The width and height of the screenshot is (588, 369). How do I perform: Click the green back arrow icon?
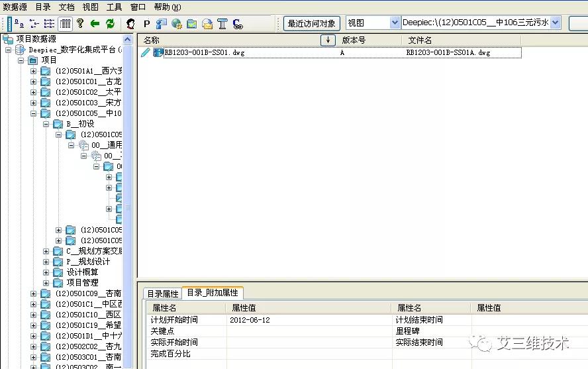(x=95, y=23)
